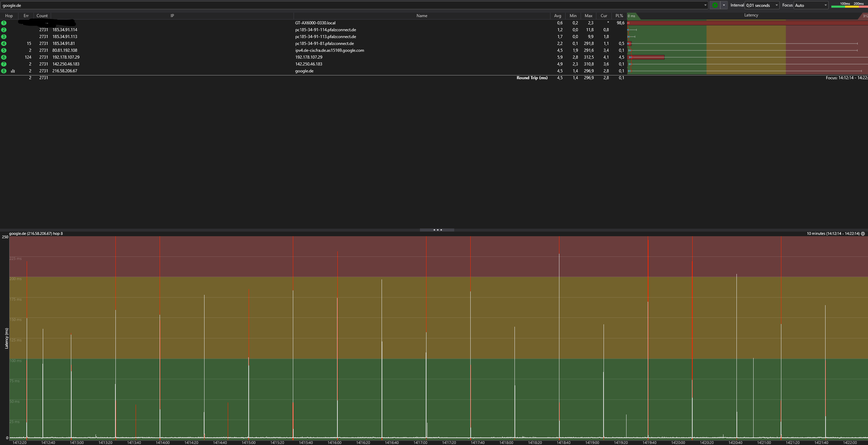
Task: Select IP cell 142.250.46.183 in hop 7
Action: pos(66,64)
